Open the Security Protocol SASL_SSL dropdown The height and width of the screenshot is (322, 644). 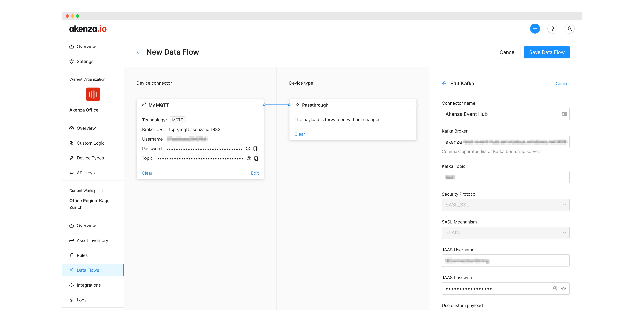coord(505,205)
